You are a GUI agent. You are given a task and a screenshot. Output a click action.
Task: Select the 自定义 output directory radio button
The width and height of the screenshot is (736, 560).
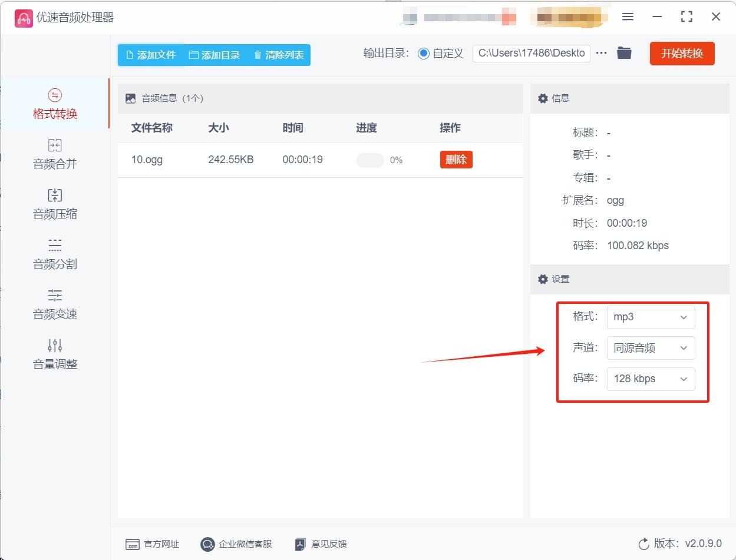[424, 53]
